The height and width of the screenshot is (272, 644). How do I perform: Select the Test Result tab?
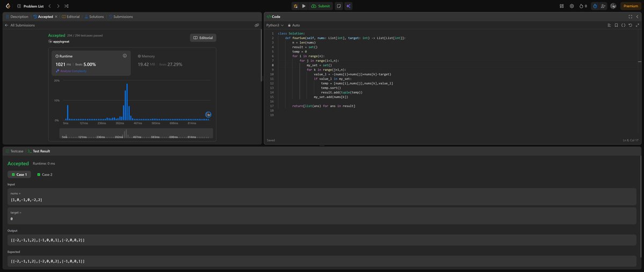39,151
